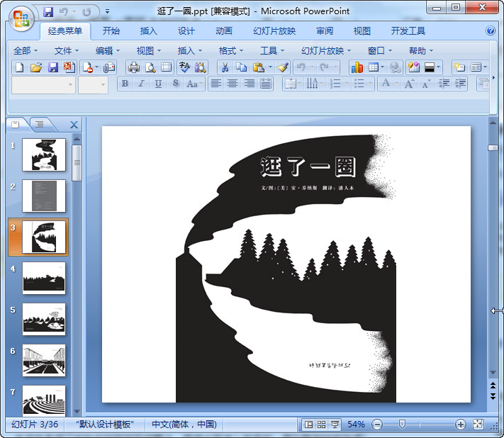
Task: Save using the floppy disk in the classic toolbar
Action: (52, 67)
